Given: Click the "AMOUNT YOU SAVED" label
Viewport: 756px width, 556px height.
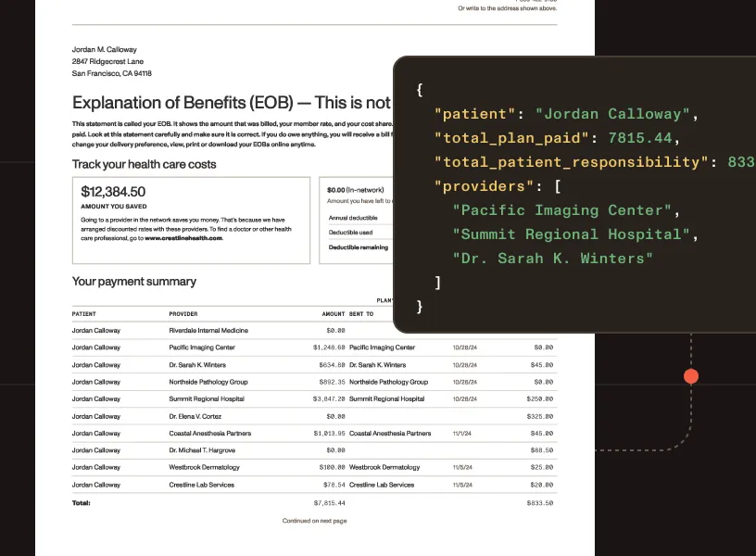Looking at the screenshot, I should (114, 207).
